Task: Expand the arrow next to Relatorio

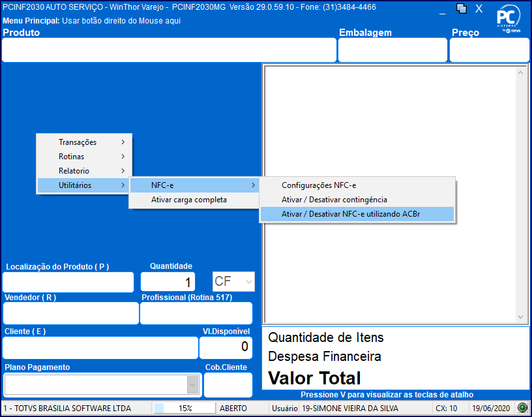Action: click(123, 171)
